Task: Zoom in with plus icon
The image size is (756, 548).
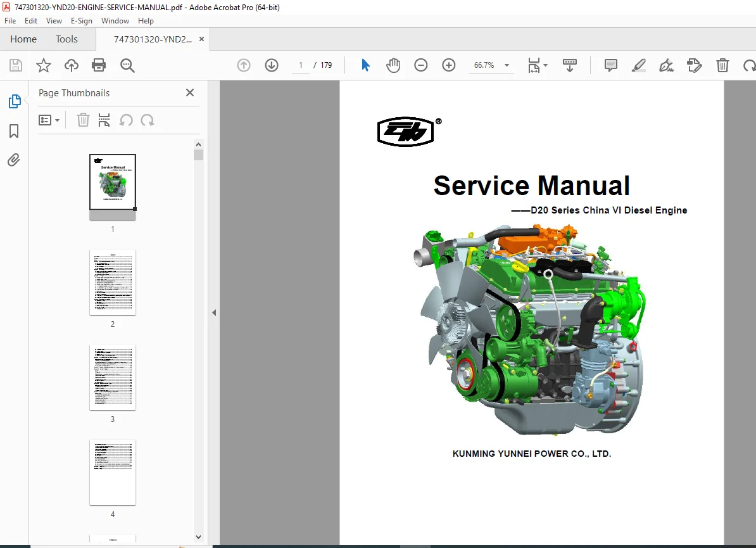Action: [449, 65]
